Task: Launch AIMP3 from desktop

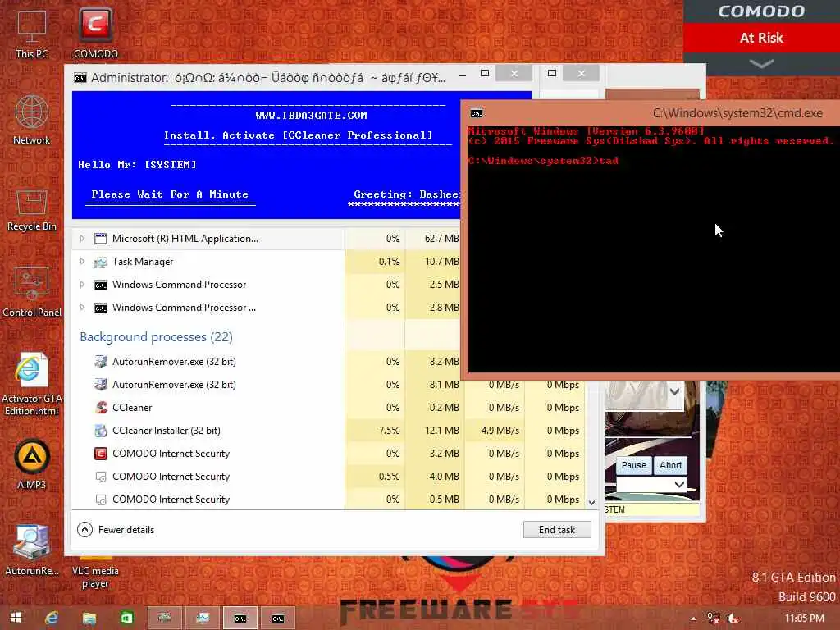Action: tap(32, 464)
